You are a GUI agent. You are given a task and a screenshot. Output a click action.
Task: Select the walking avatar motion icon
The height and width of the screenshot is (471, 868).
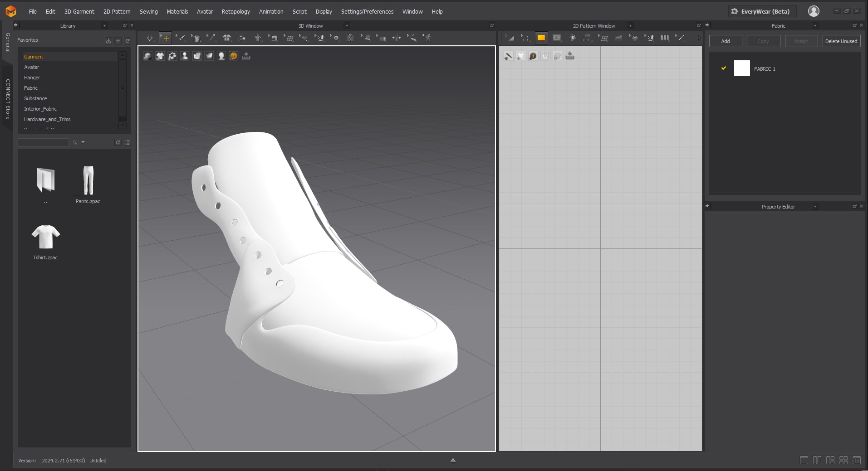427,38
